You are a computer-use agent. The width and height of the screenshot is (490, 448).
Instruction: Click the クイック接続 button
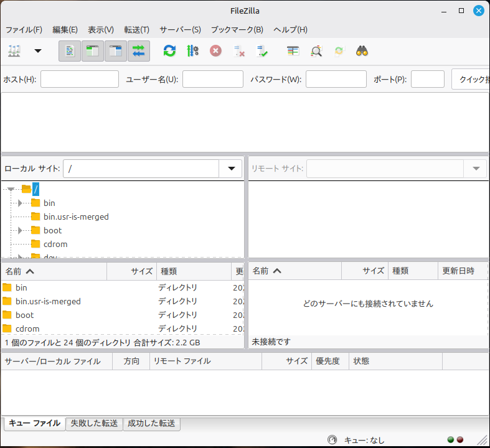[471, 79]
